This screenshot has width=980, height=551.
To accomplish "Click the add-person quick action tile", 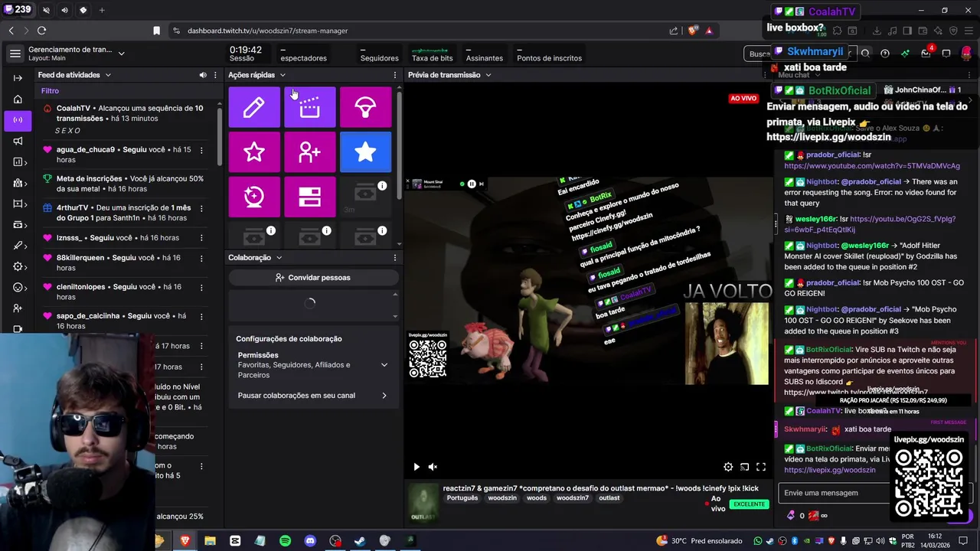I will pyautogui.click(x=309, y=152).
